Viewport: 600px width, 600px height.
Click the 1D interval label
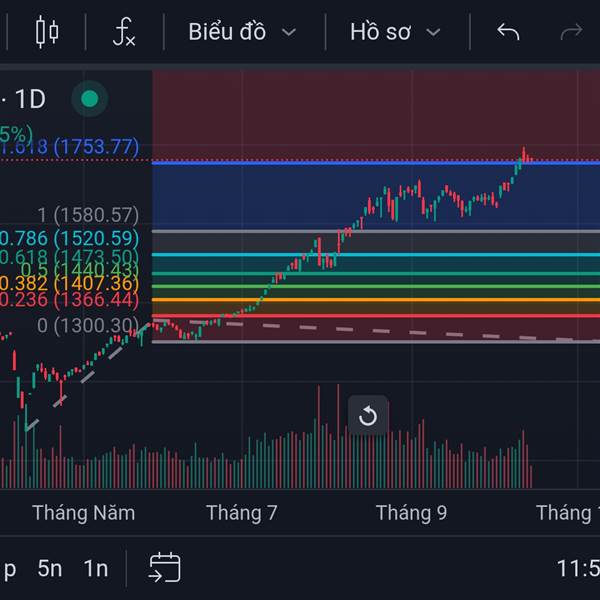(30, 99)
